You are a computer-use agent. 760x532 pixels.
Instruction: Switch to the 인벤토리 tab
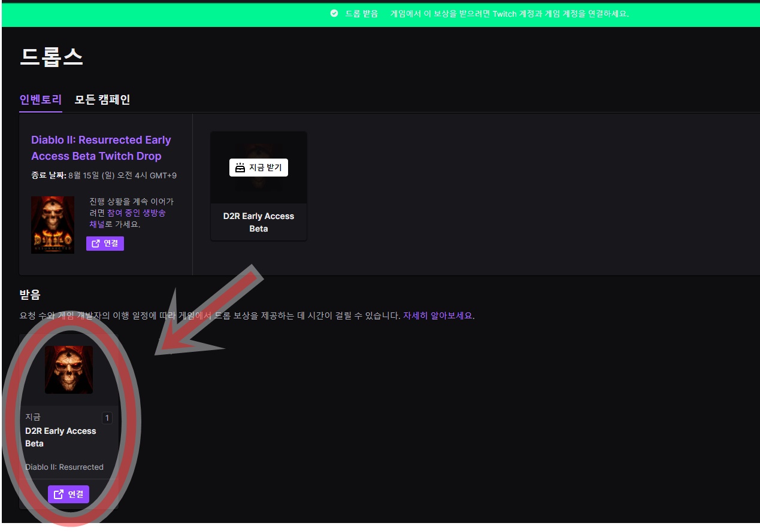[x=41, y=99]
